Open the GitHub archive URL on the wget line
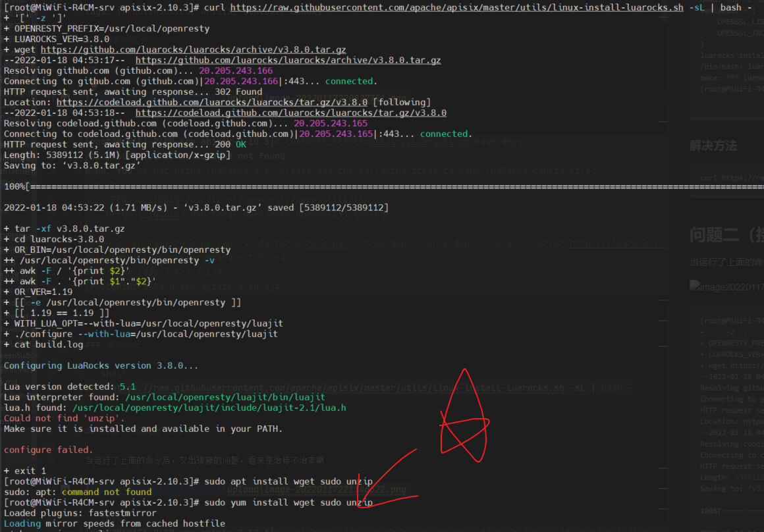 tap(193, 49)
